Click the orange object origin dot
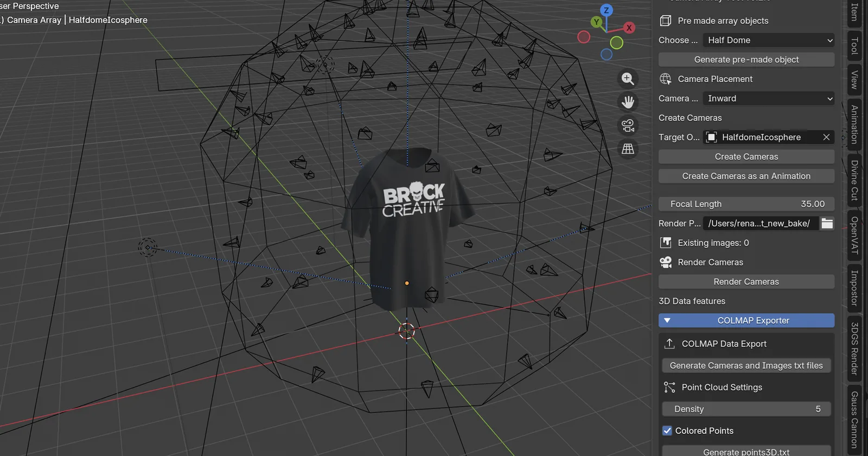 [407, 283]
